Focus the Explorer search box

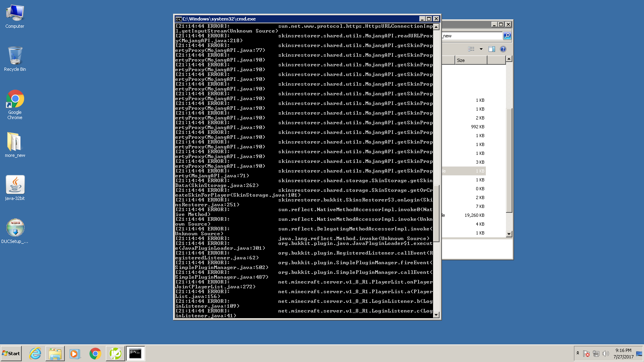473,36
